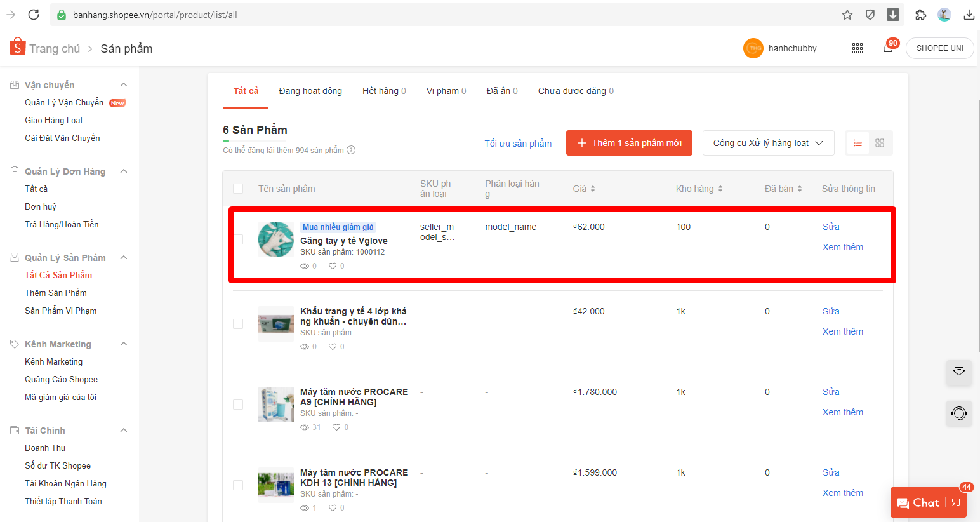980x522 pixels.
Task: Click the shield extension icon in address bar
Action: click(x=870, y=15)
